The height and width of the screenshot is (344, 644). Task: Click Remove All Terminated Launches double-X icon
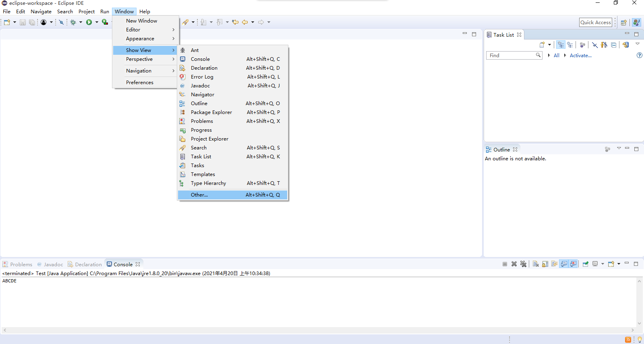pos(523,264)
